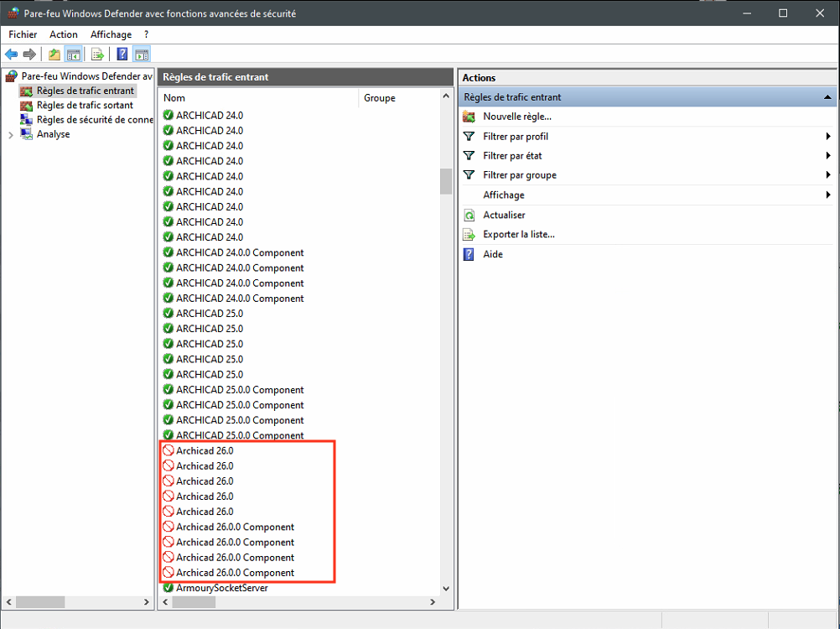Screen dimensions: 840x629
Task: Sort rules by the Groupe column header
Action: (x=398, y=98)
